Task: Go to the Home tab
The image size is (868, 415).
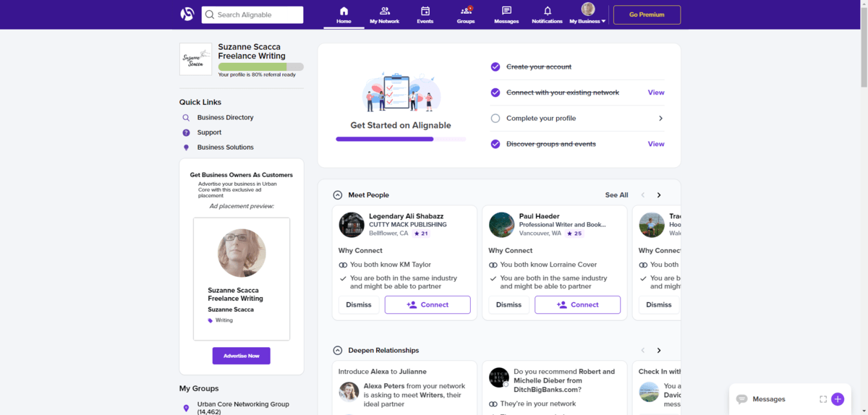Action: pos(344,14)
